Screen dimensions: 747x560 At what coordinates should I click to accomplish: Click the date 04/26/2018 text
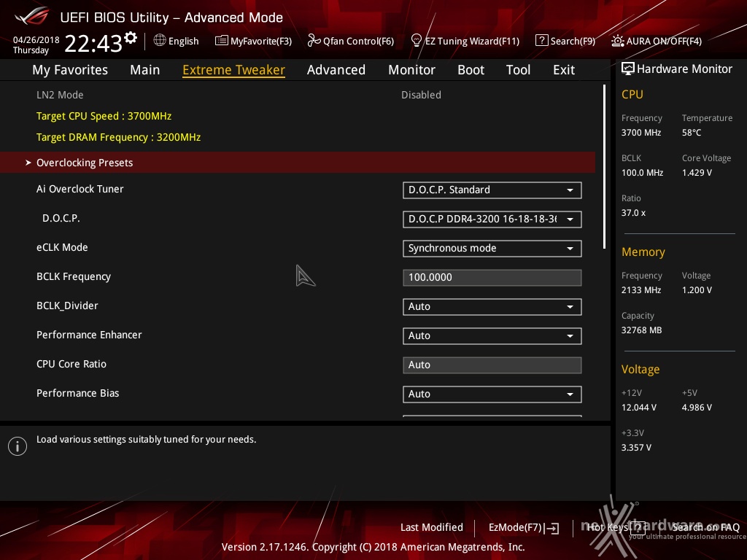(x=36, y=40)
